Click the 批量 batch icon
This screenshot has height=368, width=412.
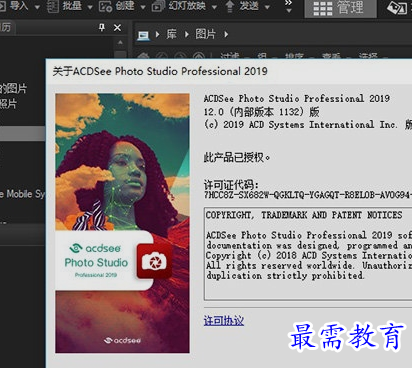pos(53,6)
